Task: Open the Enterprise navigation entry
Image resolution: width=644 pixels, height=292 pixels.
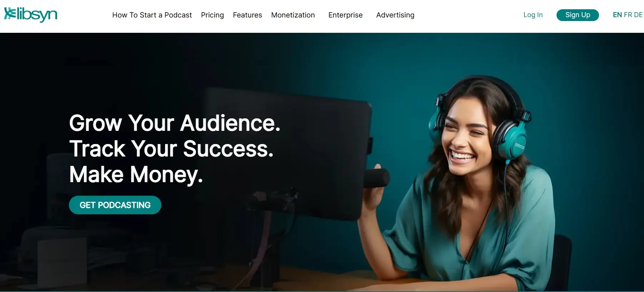Action: [346, 15]
